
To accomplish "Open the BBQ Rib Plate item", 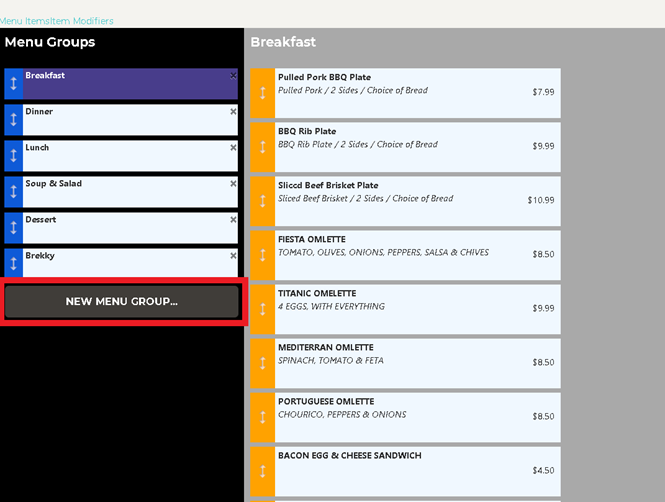I will point(415,147).
